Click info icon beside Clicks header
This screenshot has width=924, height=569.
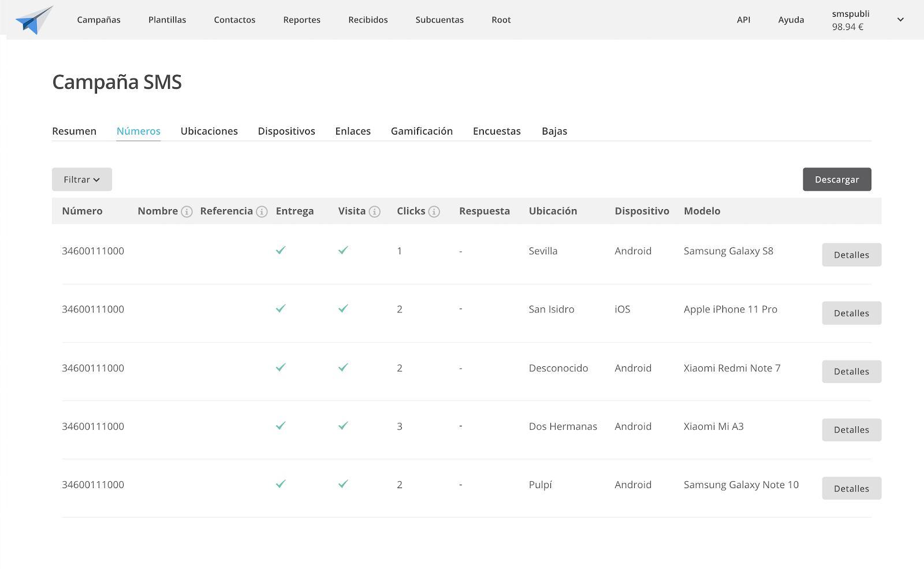[x=434, y=211]
